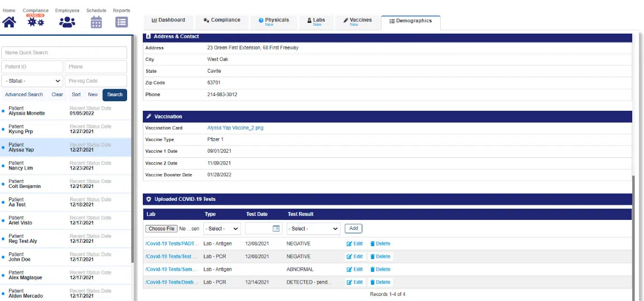
Task: Click the Name Quick Search field
Action: (x=64, y=53)
